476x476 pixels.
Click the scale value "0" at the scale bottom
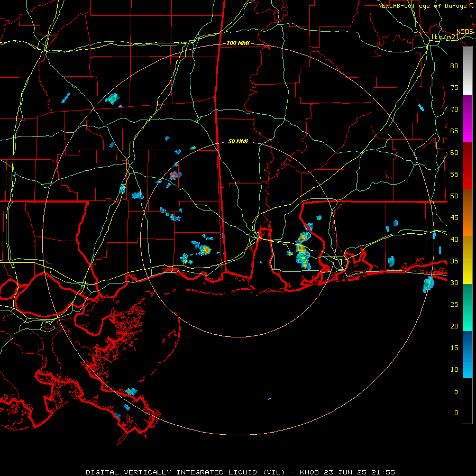click(x=456, y=413)
